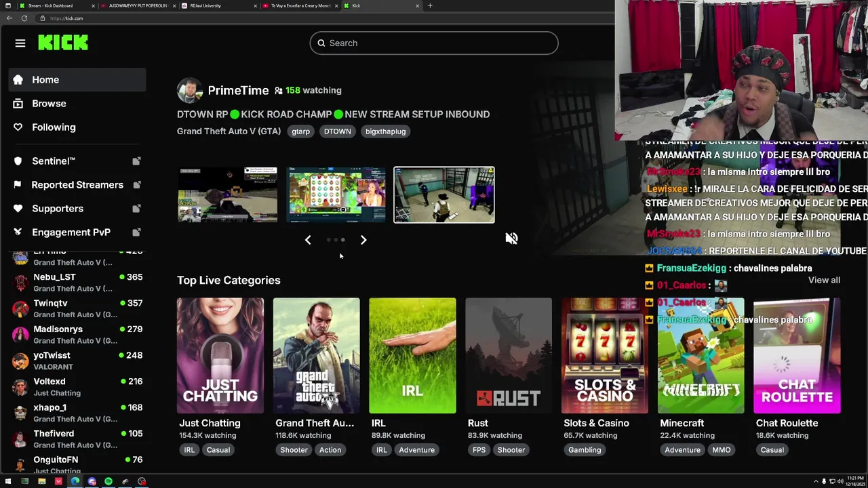Image resolution: width=868 pixels, height=488 pixels.
Task: Click the external-link icon beside Supporters
Action: coord(136,209)
